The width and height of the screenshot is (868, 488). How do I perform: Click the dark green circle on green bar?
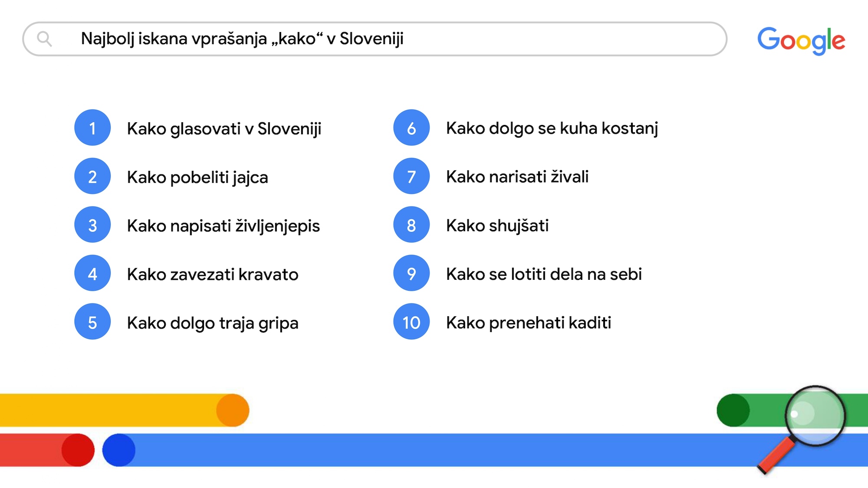pyautogui.click(x=733, y=410)
